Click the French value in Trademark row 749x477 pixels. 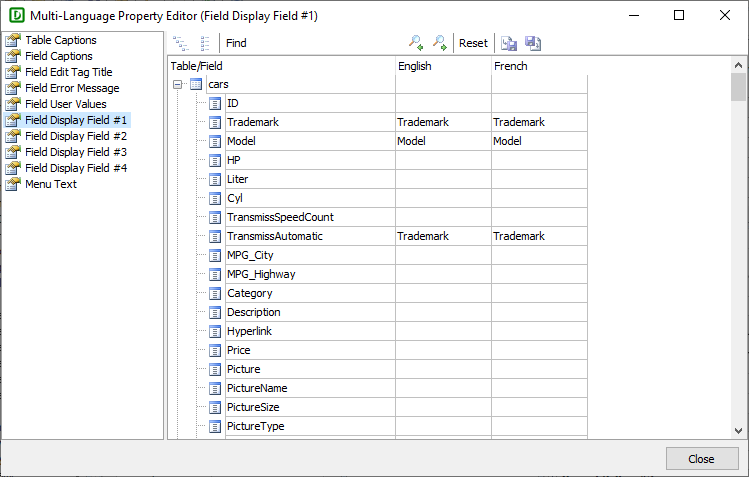(x=519, y=122)
